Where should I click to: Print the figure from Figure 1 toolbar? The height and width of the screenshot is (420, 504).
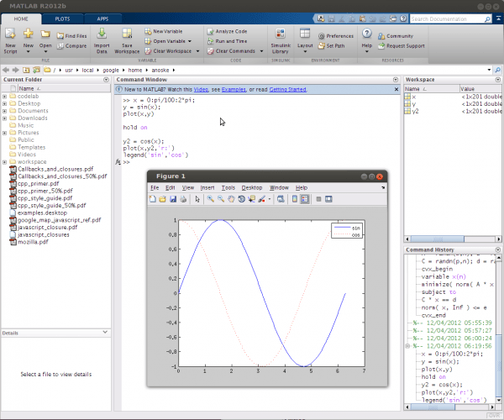tap(183, 199)
